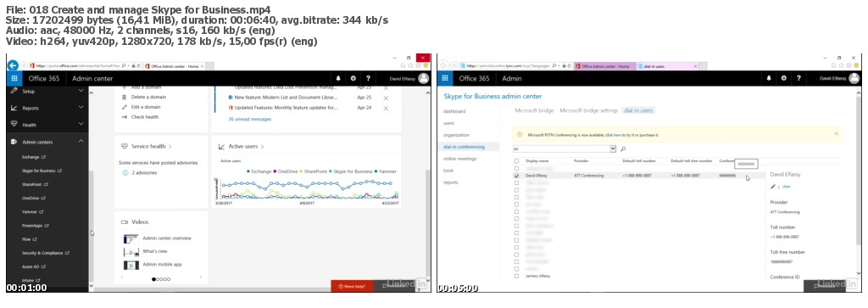Select the first Videos carousel dot
The width and height of the screenshot is (868, 308).
154,279
